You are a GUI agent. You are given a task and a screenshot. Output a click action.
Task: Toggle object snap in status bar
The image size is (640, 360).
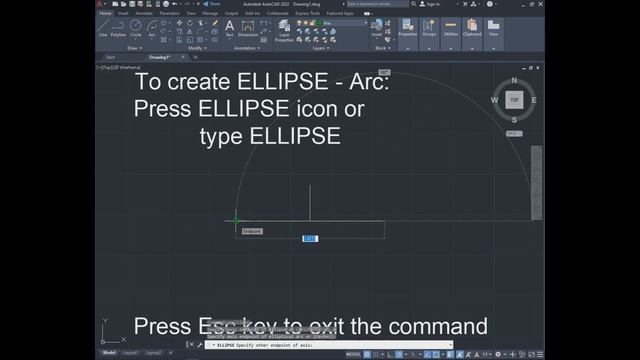(x=436, y=354)
